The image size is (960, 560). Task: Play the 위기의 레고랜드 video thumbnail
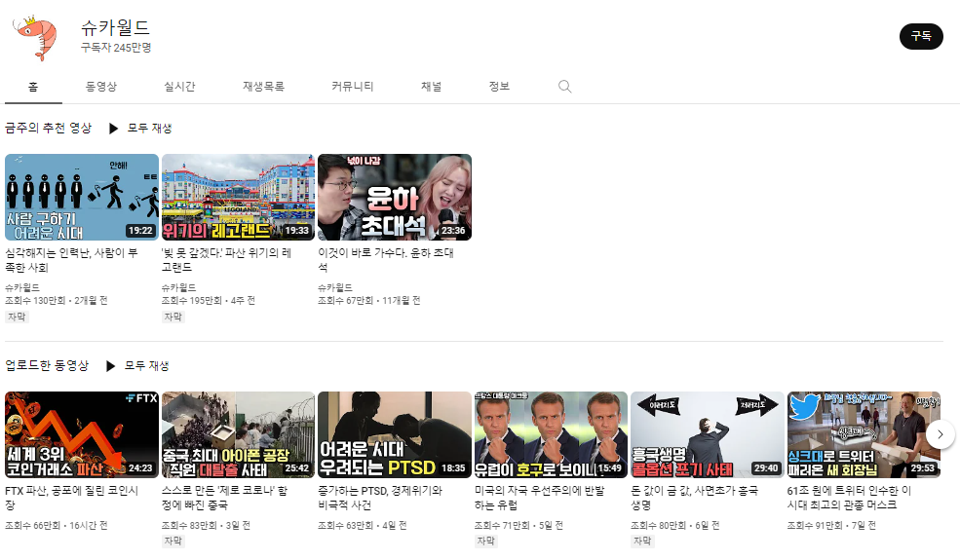238,197
